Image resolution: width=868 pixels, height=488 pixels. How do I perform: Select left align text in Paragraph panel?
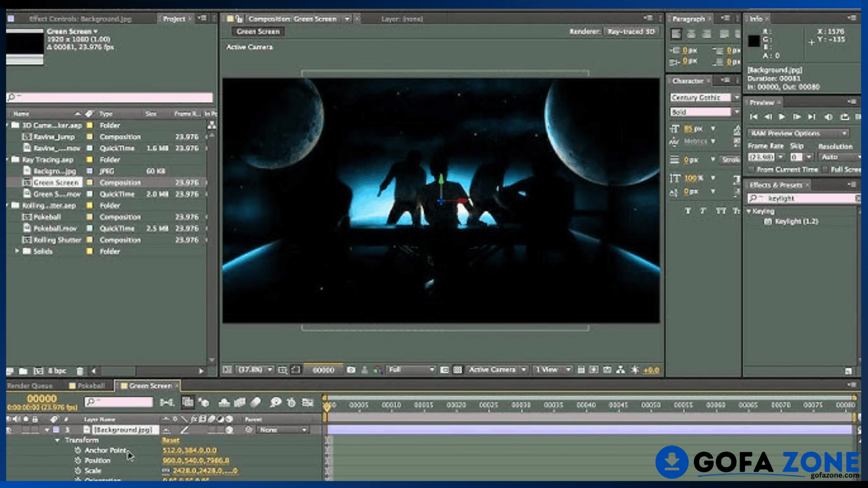click(676, 34)
